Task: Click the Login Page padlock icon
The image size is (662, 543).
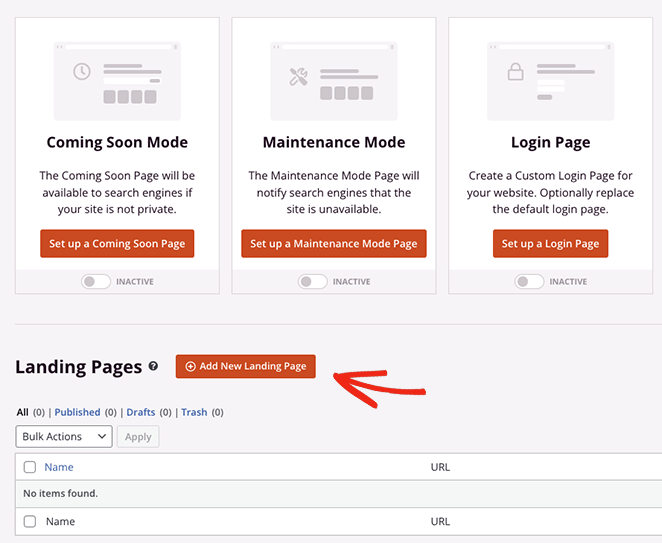Action: [516, 72]
